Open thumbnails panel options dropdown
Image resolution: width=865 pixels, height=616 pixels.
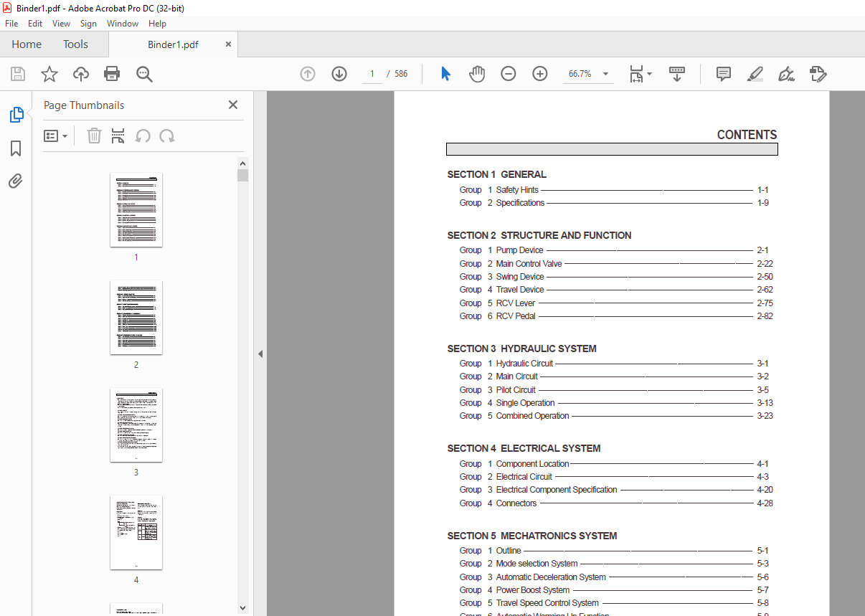pyautogui.click(x=55, y=136)
